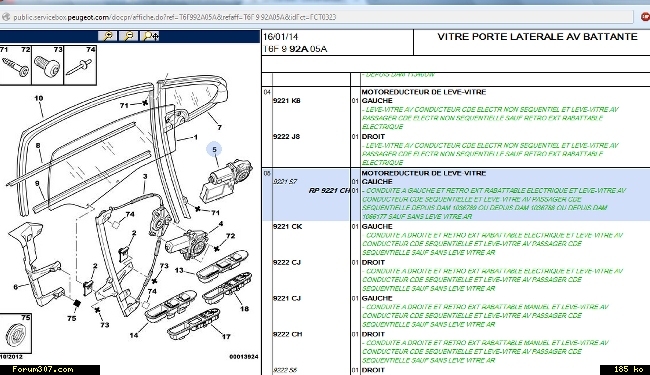Select callout 72 near the lower motor

[230, 236]
